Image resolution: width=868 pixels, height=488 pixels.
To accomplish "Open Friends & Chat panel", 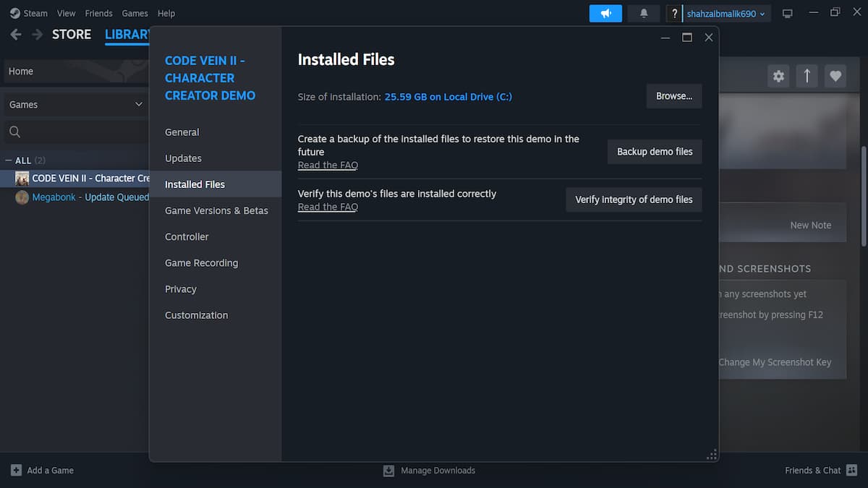I will tap(812, 470).
